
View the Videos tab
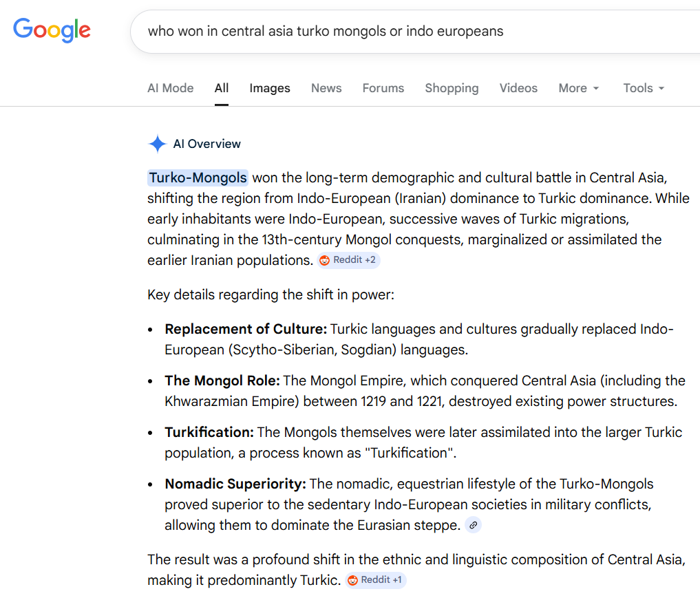(x=518, y=88)
